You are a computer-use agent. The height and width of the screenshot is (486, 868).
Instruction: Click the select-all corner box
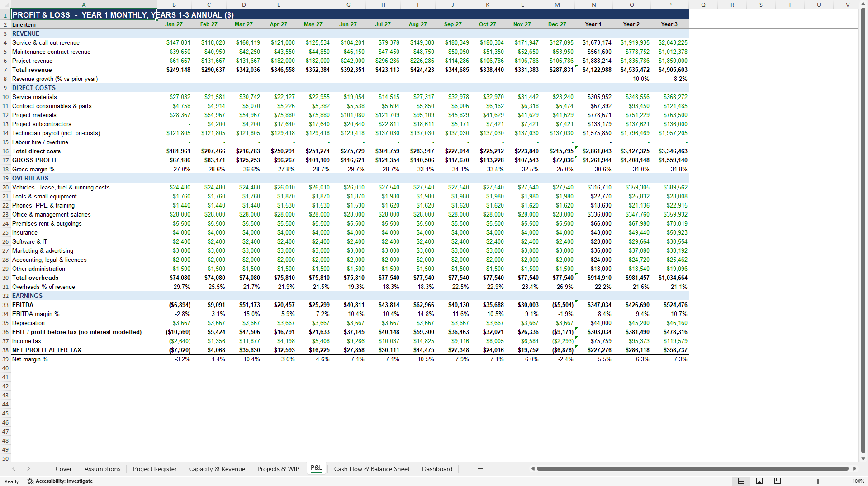[5, 5]
